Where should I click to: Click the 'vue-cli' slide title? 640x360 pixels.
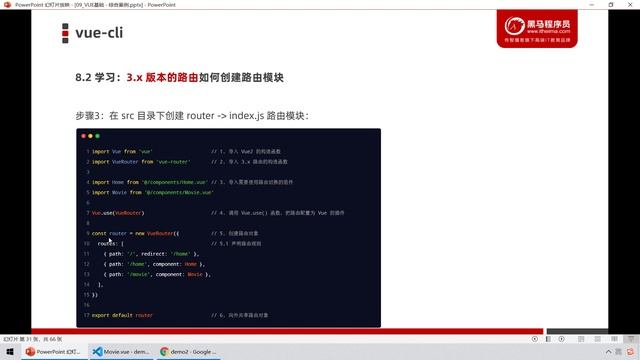99,33
